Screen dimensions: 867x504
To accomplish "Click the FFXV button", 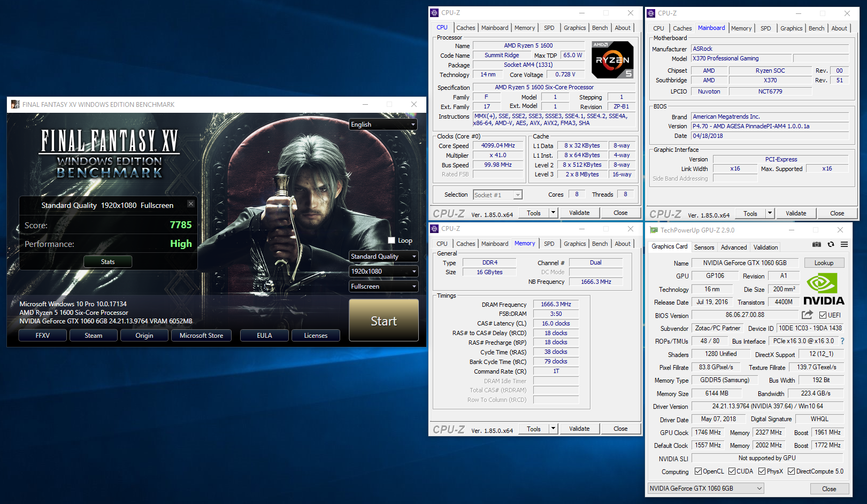I will 43,336.
